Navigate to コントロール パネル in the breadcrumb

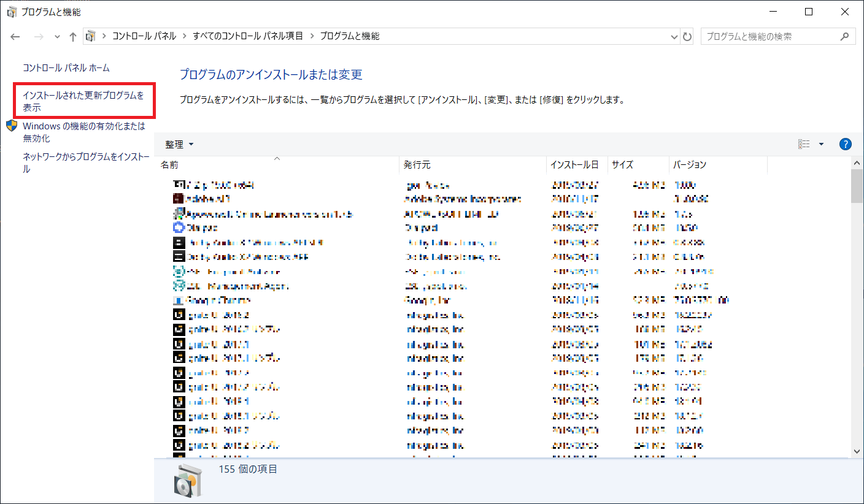click(x=144, y=36)
